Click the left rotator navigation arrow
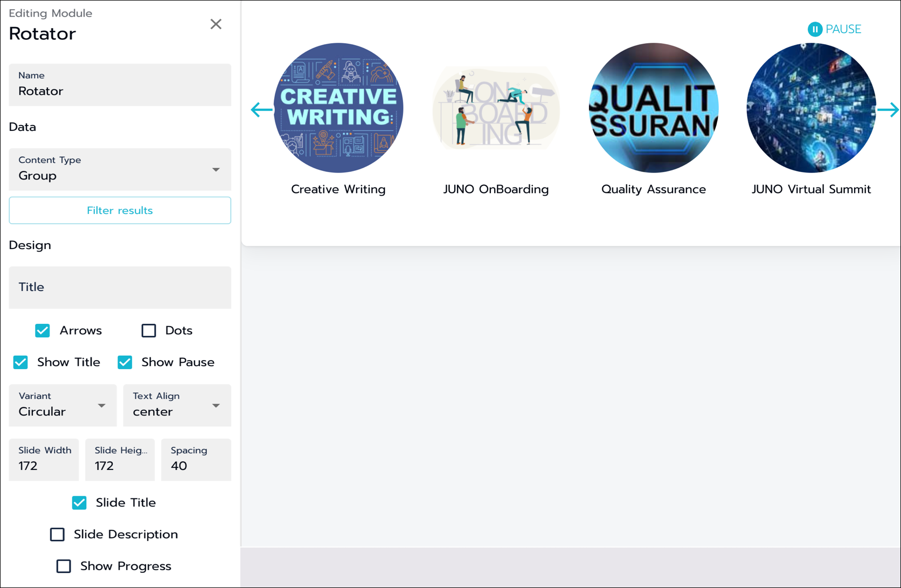This screenshot has height=588, width=901. [x=261, y=109]
